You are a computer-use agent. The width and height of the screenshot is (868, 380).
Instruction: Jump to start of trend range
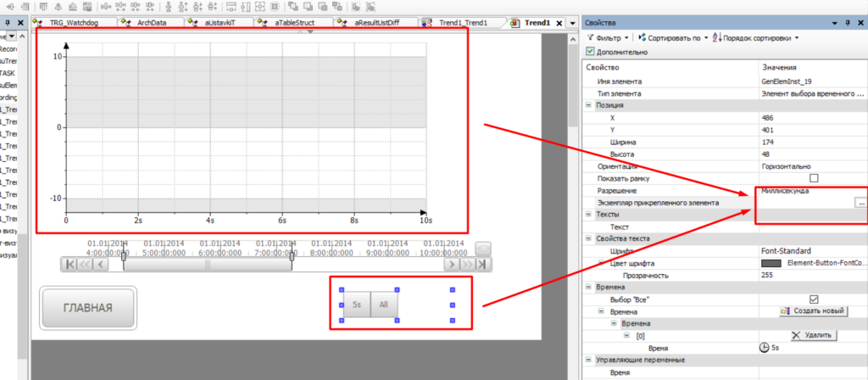point(70,265)
